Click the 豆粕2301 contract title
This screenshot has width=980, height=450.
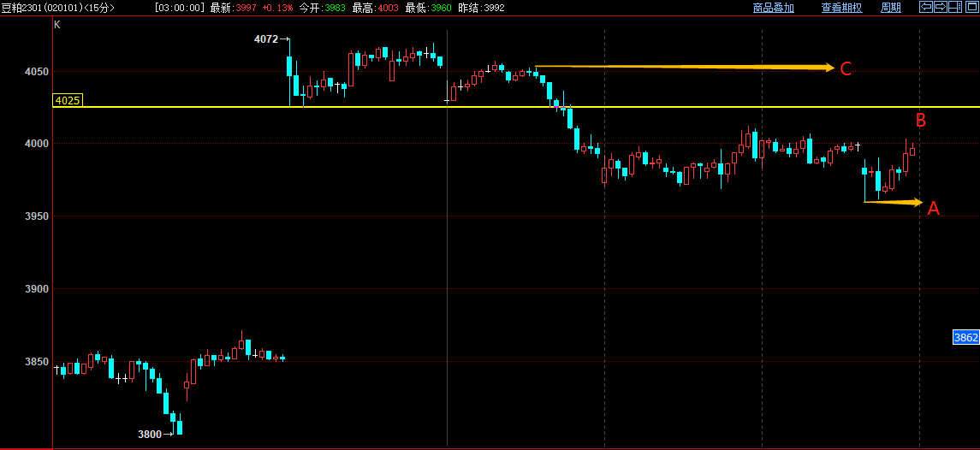pos(21,8)
